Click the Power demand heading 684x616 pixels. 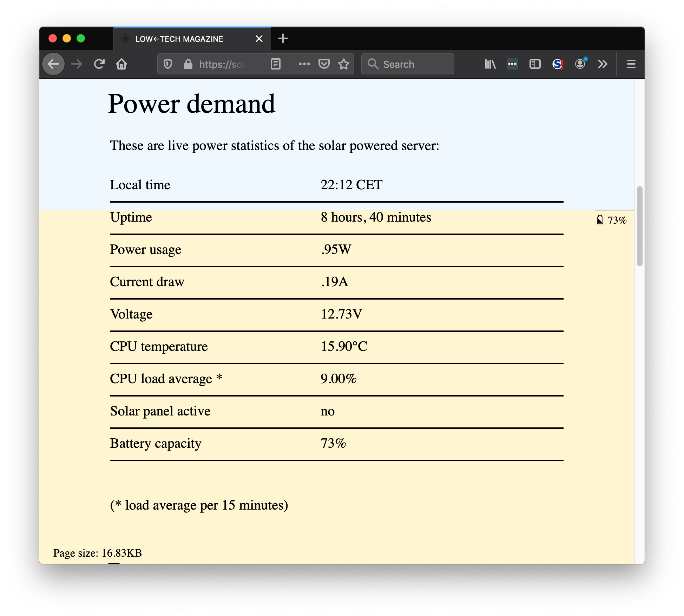click(192, 104)
